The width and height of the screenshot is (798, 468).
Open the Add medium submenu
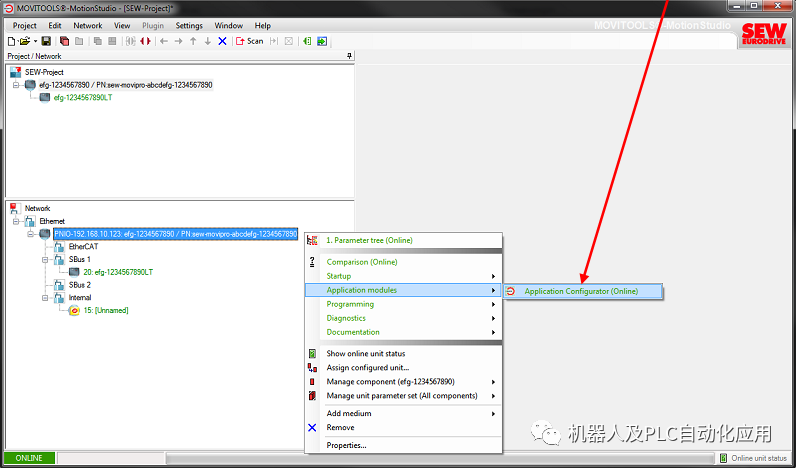(x=403, y=414)
